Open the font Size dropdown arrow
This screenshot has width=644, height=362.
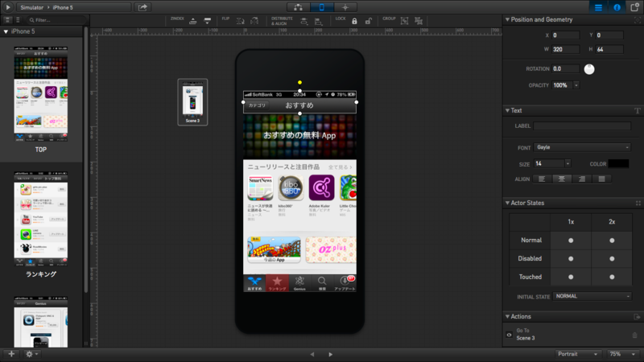coord(568,164)
